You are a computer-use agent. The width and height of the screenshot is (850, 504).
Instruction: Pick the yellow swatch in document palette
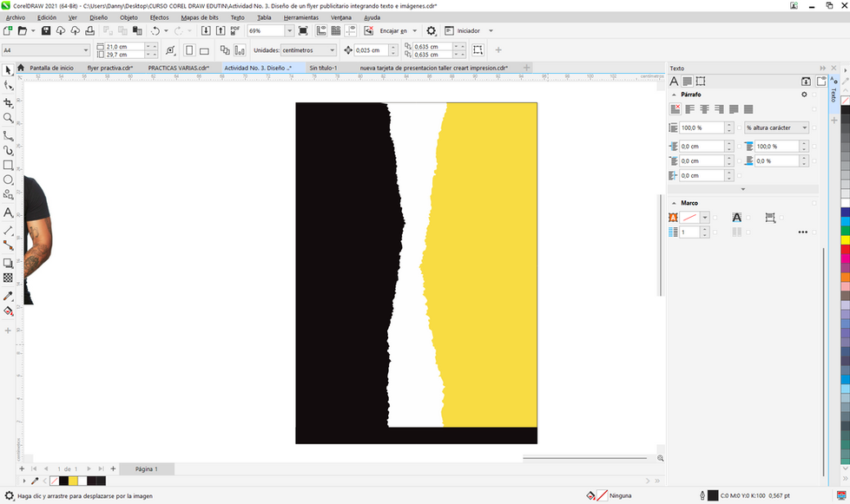[73, 481]
